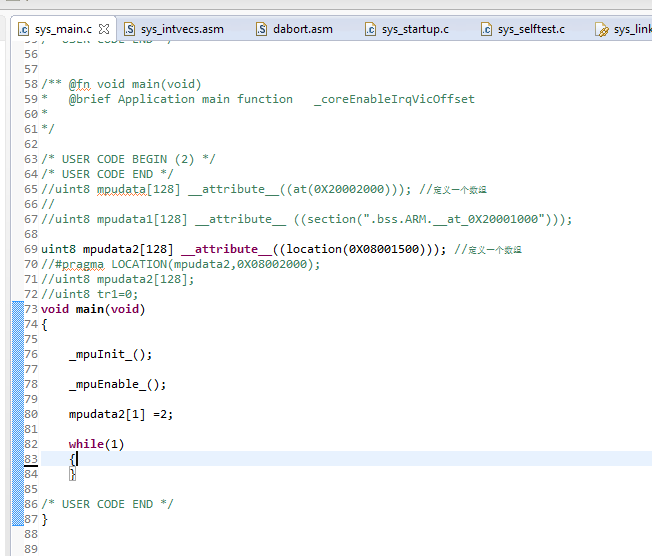
Task: Click '//uint8 mpudata2[128];' comment on line 71
Action: (118, 279)
